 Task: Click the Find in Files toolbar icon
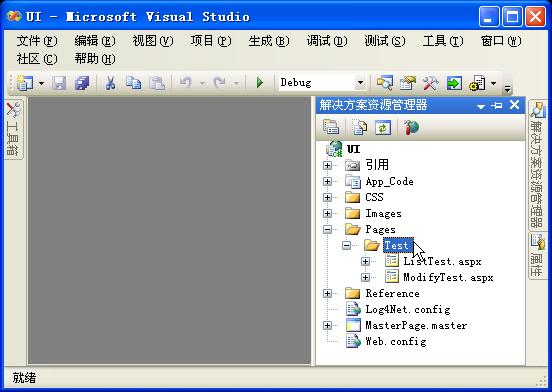pos(384,83)
